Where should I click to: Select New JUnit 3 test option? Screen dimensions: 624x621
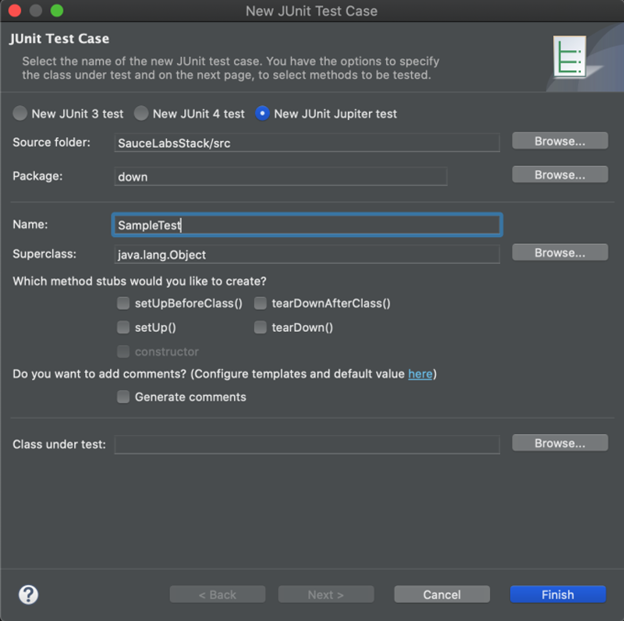pos(20,113)
